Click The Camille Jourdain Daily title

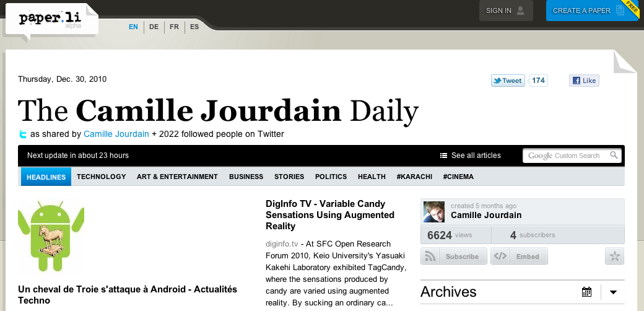[x=218, y=111]
